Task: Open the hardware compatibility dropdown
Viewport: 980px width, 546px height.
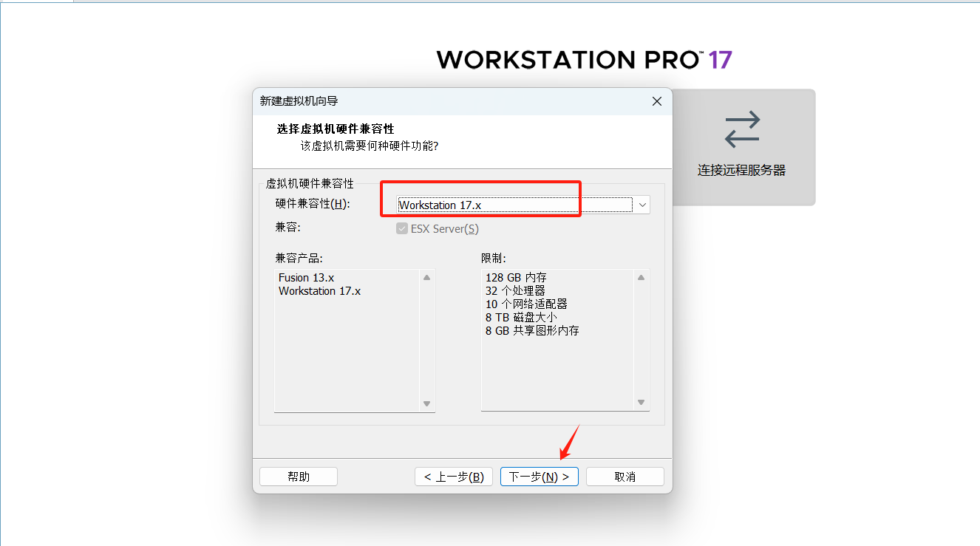Action: click(x=642, y=205)
